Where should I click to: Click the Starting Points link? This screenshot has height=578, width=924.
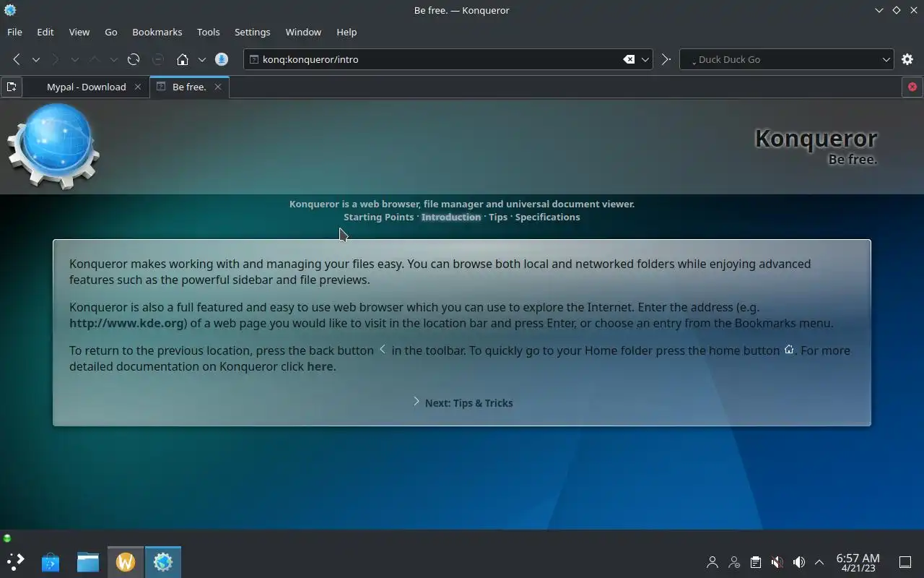[x=379, y=217]
